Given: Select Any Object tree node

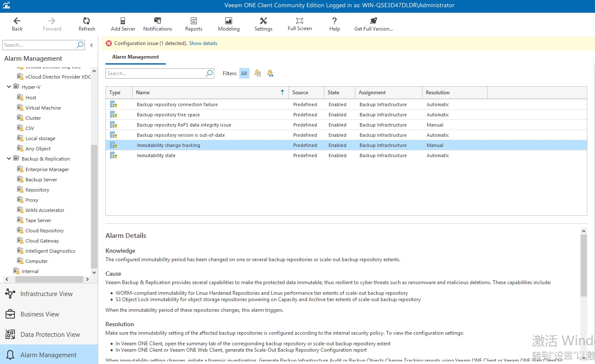Looking at the screenshot, I should tap(38, 149).
